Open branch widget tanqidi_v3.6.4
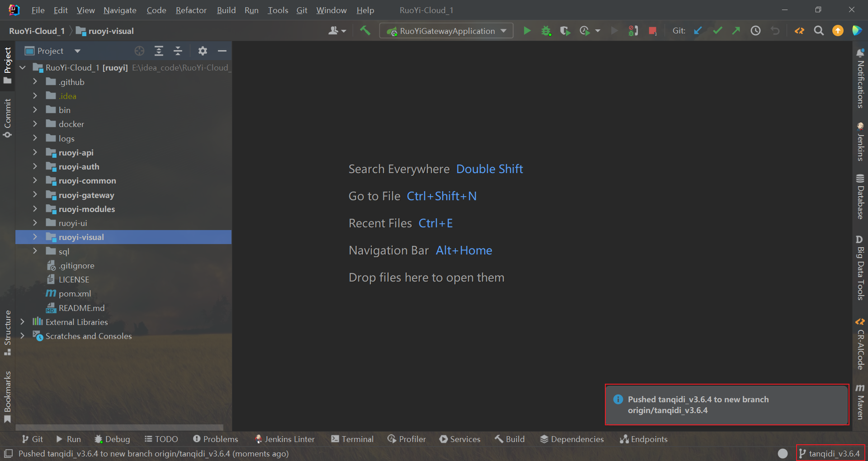This screenshot has width=868, height=461. pyautogui.click(x=830, y=453)
